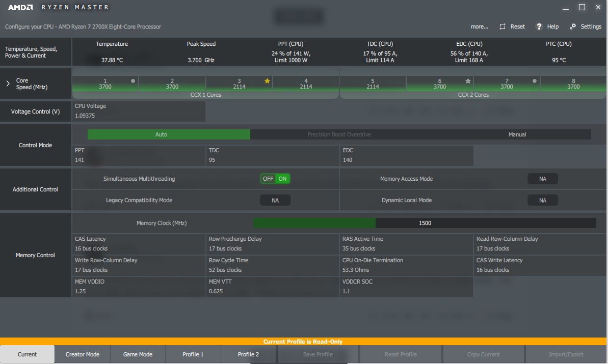Maximize the Ryzen Master window
Viewport: 608px width, 364px height.
582,7
